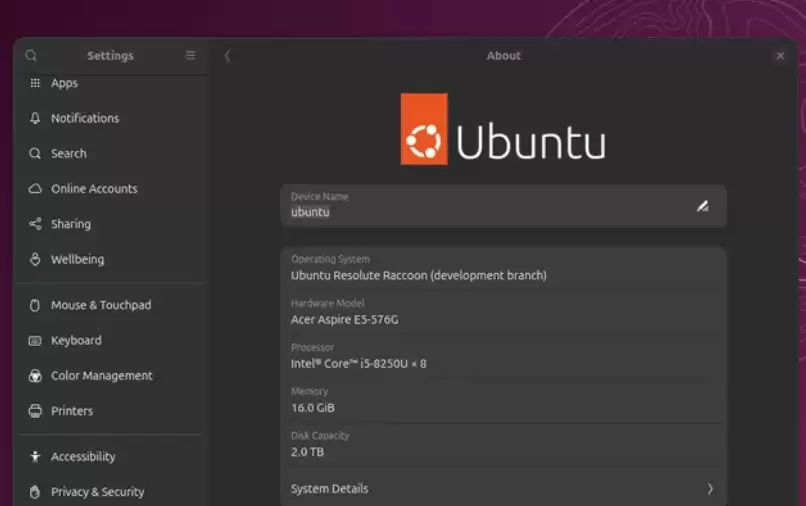Click the orange Ubuntu logo
This screenshot has width=806, height=506.
point(424,129)
